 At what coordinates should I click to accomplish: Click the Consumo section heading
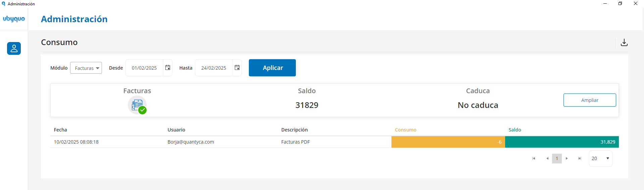click(59, 42)
